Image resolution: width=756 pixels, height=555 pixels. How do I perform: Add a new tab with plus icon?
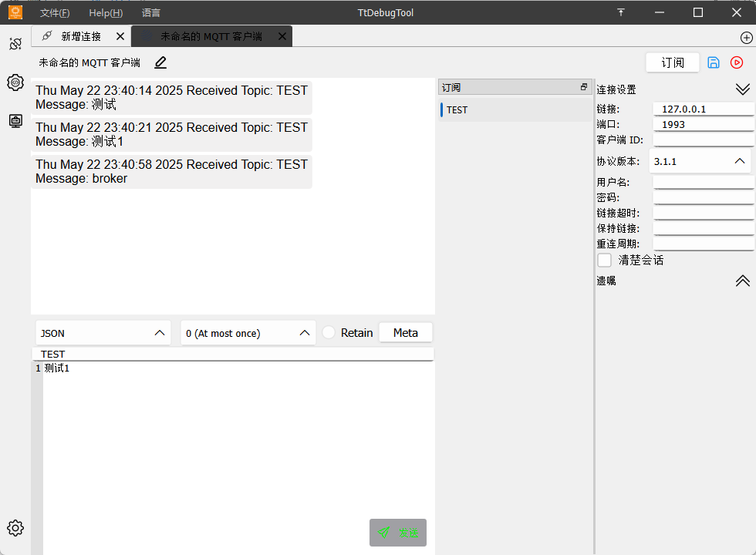(747, 38)
